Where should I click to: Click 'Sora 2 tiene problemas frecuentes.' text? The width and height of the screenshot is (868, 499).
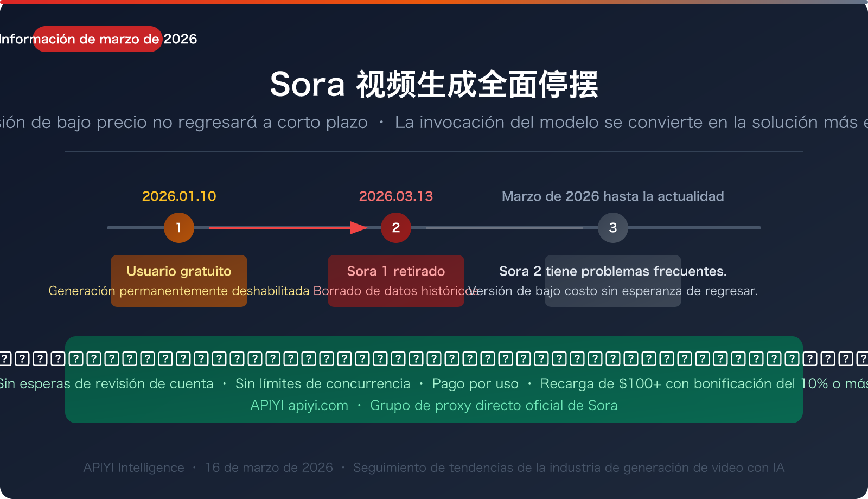click(x=613, y=271)
